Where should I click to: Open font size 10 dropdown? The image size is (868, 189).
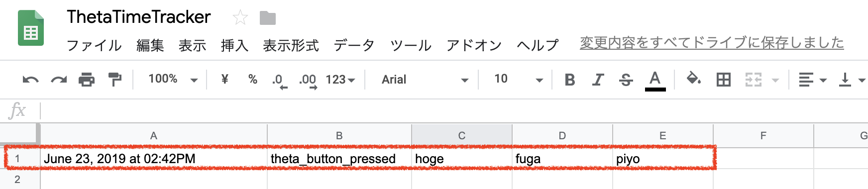518,79
